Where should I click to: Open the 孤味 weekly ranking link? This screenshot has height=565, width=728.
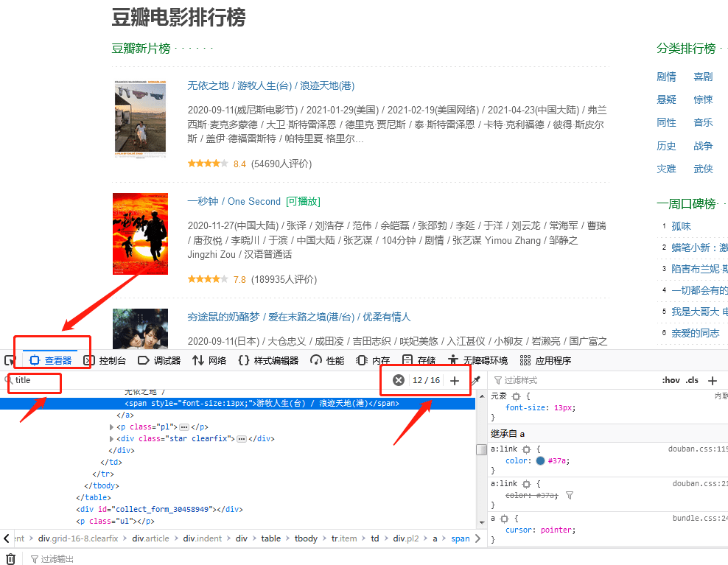coord(681,226)
